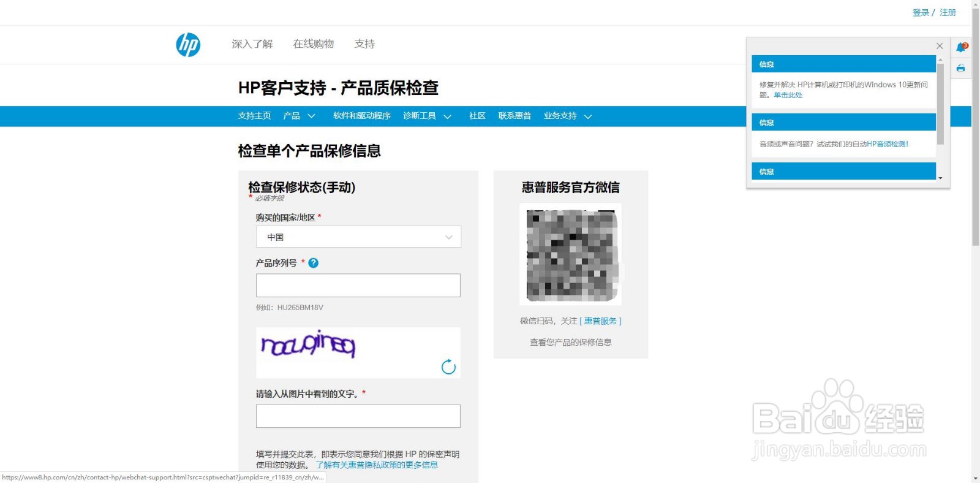Viewport: 980px width, 483px height.
Task: Click the example text HU265BM18V
Action: (300, 308)
